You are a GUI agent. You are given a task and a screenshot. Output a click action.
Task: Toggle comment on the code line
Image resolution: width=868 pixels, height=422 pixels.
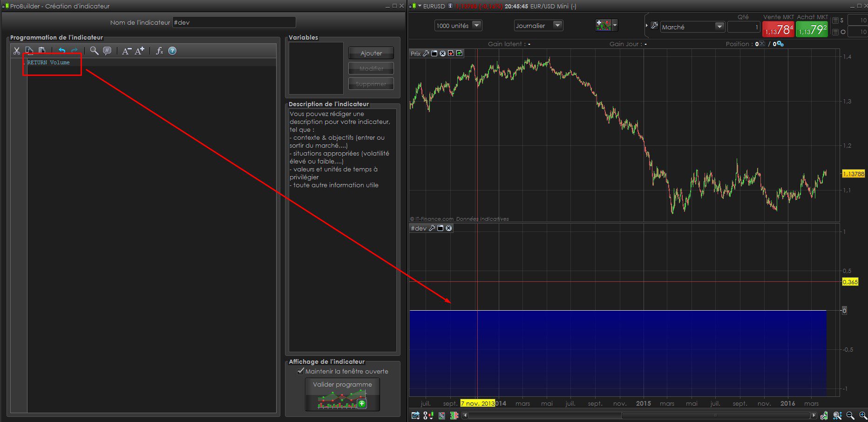tap(107, 51)
